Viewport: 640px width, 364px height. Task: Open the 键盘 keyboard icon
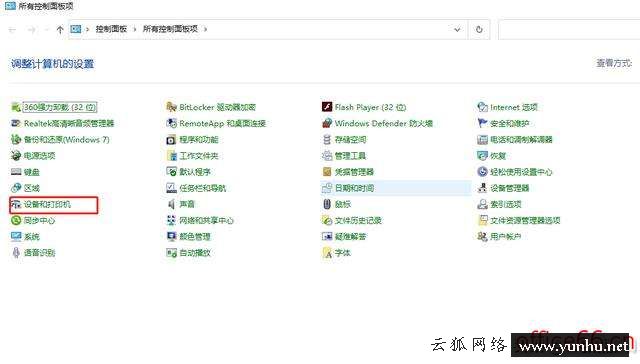[x=16, y=172]
